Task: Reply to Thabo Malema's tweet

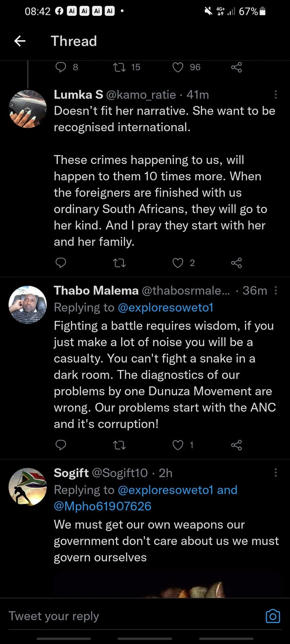Action: click(x=60, y=445)
